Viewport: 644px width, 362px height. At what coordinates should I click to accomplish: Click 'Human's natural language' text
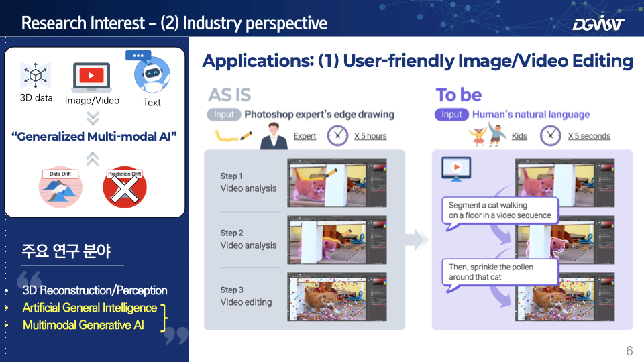pyautogui.click(x=531, y=115)
